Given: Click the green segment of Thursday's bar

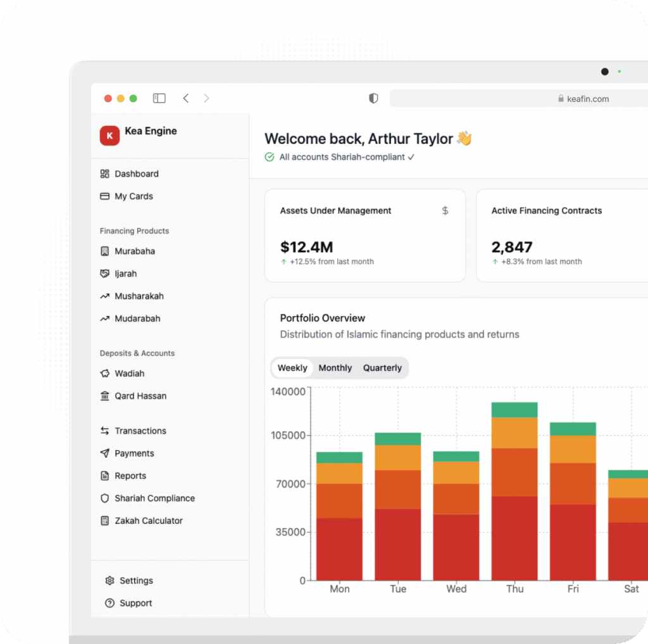Looking at the screenshot, I should [x=514, y=410].
